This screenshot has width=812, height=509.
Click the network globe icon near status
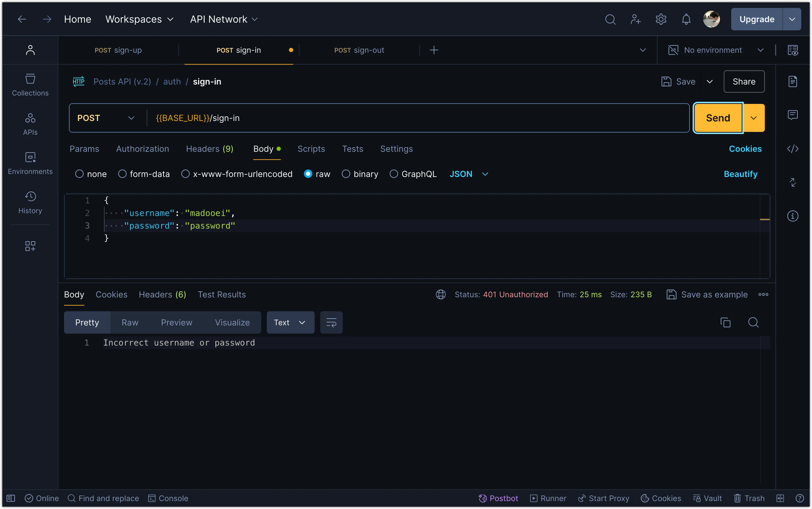(441, 295)
